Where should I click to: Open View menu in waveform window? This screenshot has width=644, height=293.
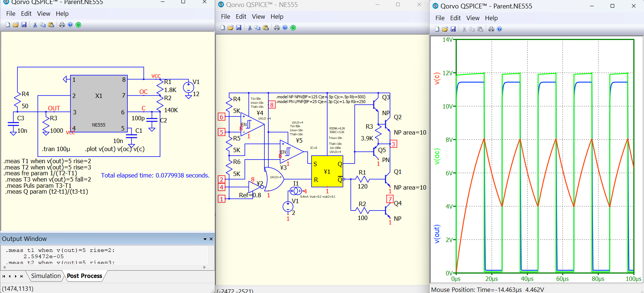(473, 18)
